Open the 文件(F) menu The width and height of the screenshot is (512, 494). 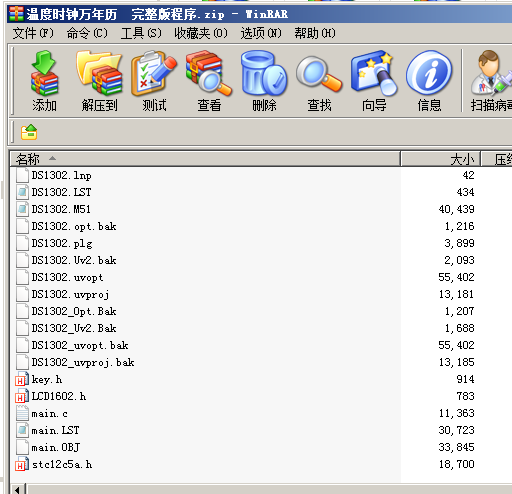point(33,33)
